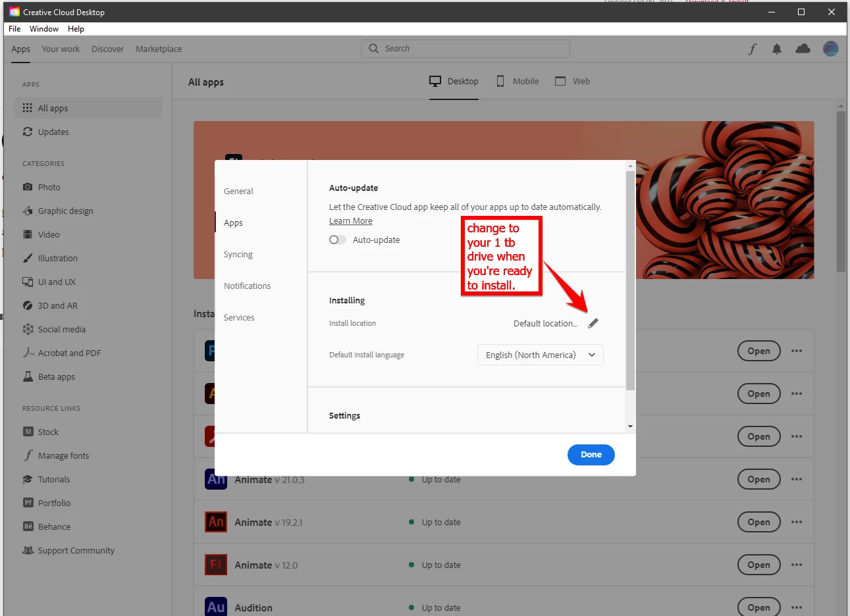
Task: Click the preferences dialog scrollbar thumb
Action: pyautogui.click(x=630, y=281)
